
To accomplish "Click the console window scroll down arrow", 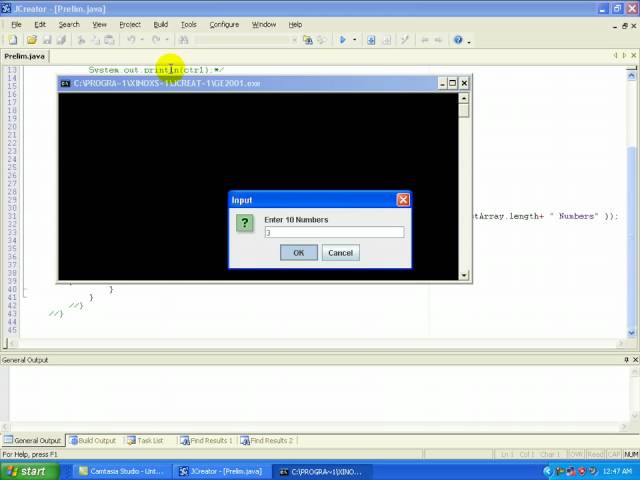I will [x=464, y=275].
